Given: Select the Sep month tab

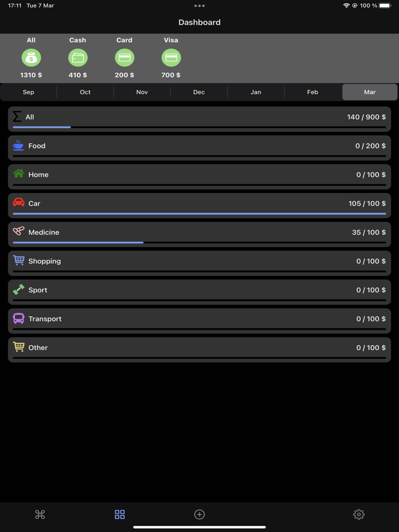Looking at the screenshot, I should coord(28,92).
